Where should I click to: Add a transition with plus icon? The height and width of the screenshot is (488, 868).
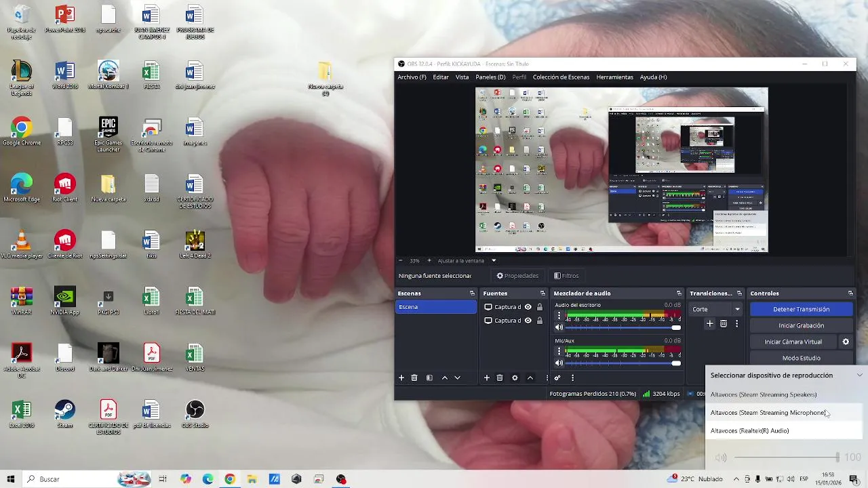(x=710, y=324)
